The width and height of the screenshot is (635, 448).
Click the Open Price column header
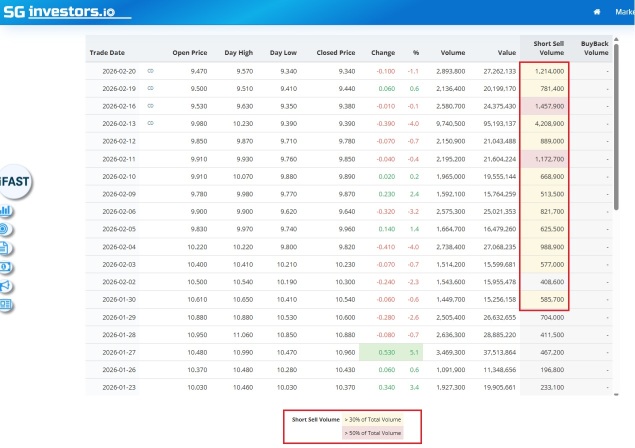click(x=190, y=53)
